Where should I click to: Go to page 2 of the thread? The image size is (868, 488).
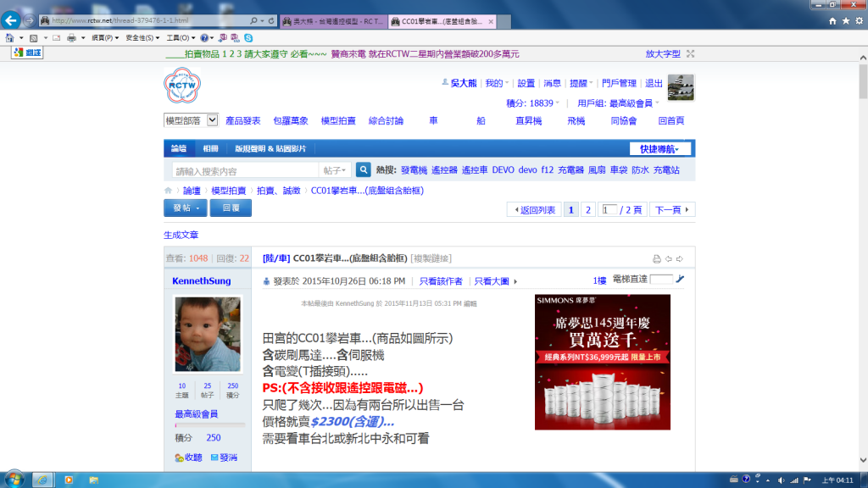click(588, 210)
